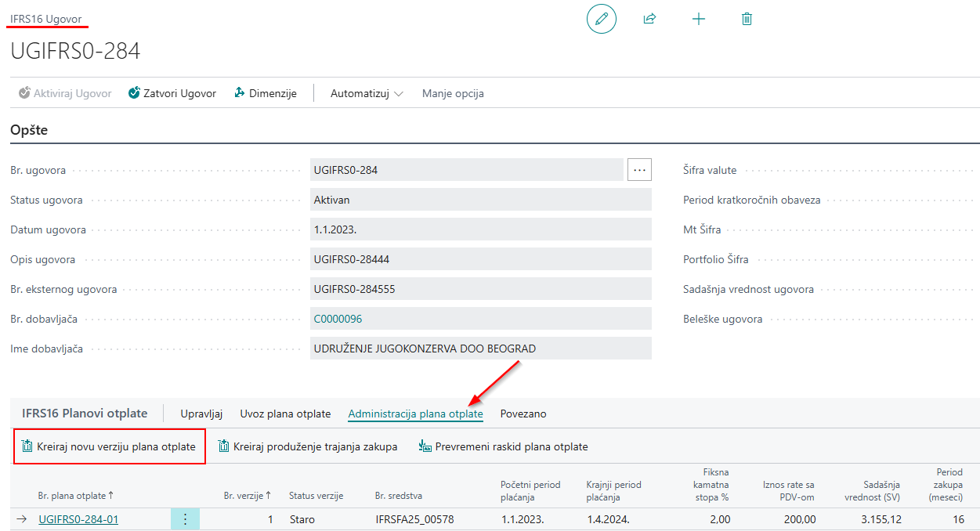Image resolution: width=980 pixels, height=531 pixels.
Task: Click Manje opcija
Action: (453, 93)
